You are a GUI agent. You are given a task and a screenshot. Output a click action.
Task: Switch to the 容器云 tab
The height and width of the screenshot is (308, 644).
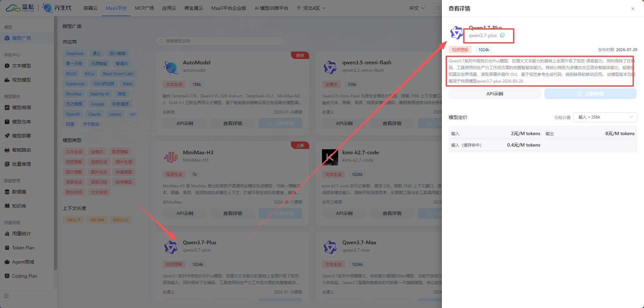[91, 8]
